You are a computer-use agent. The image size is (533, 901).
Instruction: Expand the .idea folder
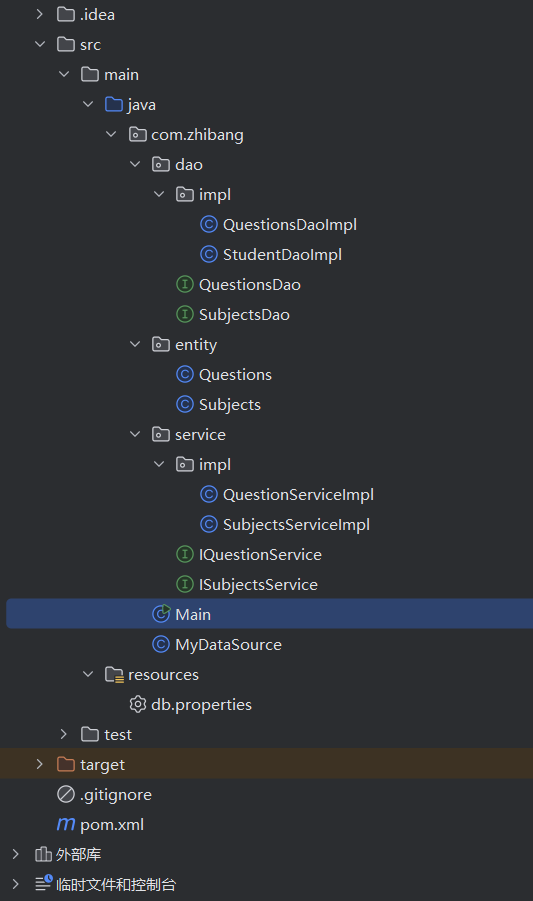40,14
